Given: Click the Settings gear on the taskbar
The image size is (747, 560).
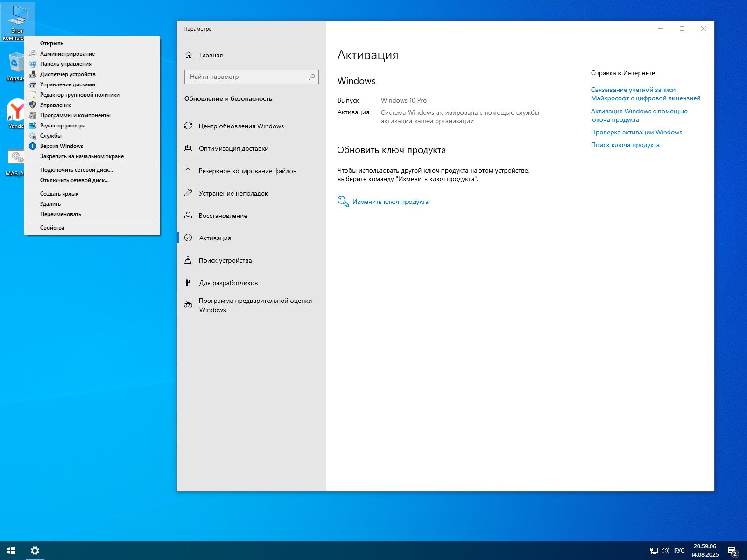Looking at the screenshot, I should coord(35,551).
